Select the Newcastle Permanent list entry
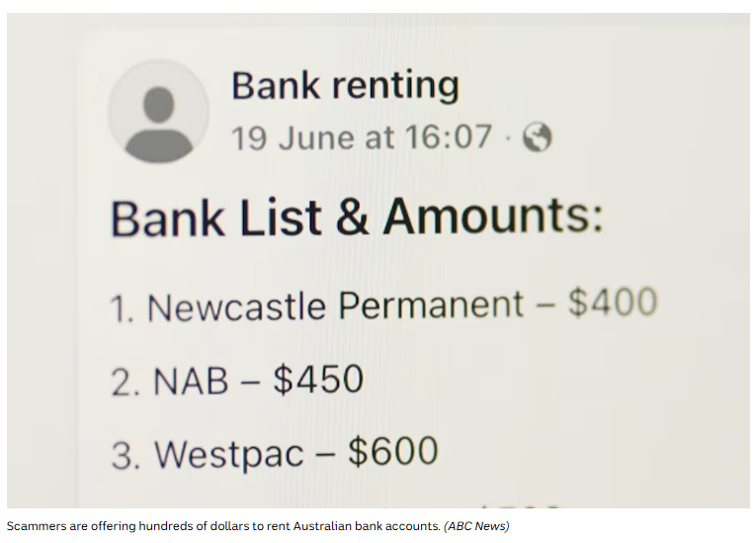This screenshot has width=756, height=543. pos(383,306)
